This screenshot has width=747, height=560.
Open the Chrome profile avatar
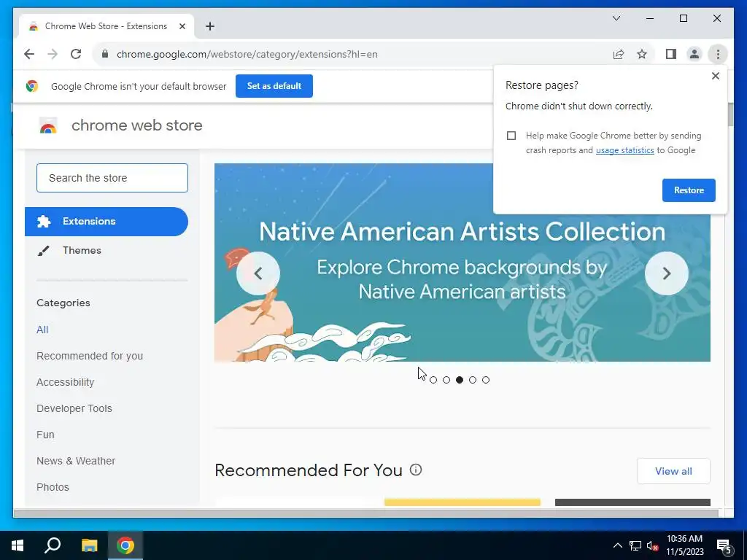click(x=694, y=54)
